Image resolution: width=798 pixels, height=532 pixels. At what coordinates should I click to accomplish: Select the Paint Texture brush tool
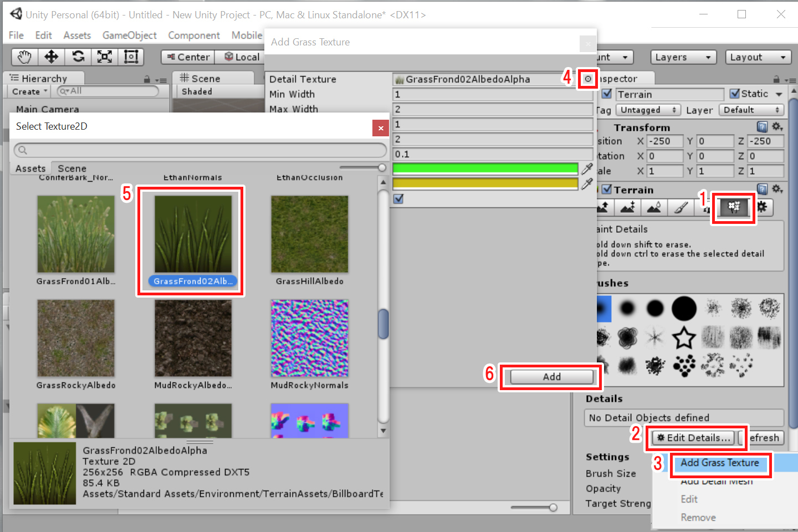(x=681, y=207)
